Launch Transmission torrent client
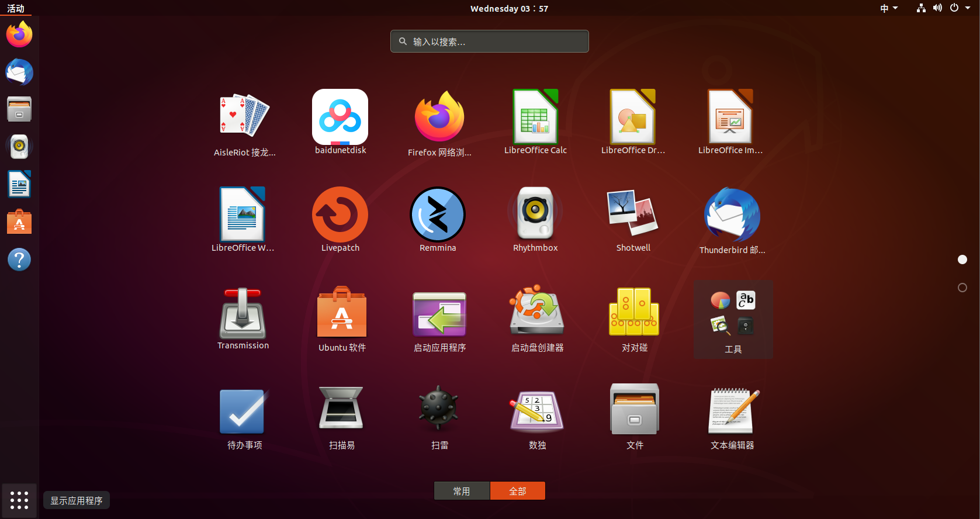The width and height of the screenshot is (980, 519). [x=243, y=318]
